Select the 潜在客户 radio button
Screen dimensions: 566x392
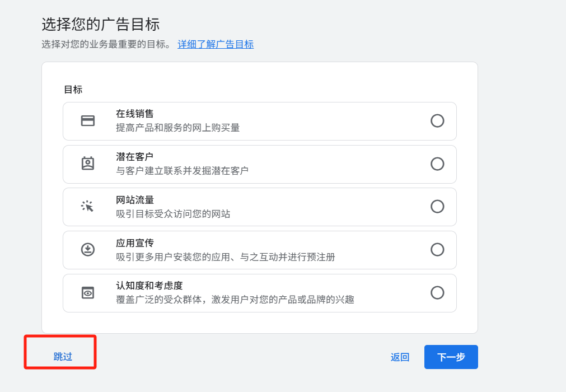[437, 164]
